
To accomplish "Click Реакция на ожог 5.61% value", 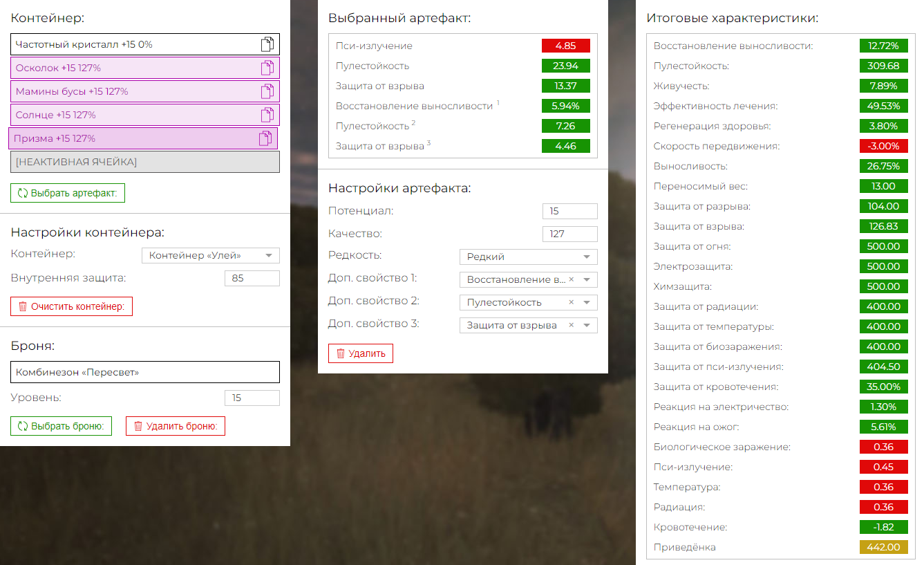I will pos(884,427).
